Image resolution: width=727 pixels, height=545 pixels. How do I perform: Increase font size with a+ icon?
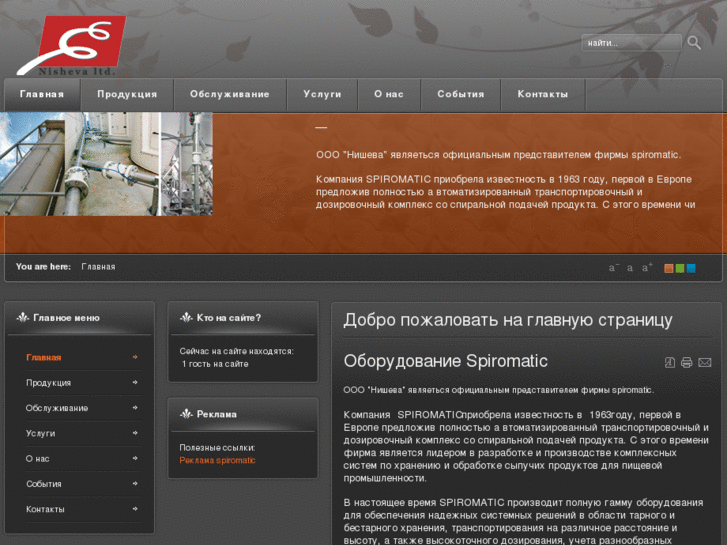pyautogui.click(x=647, y=267)
